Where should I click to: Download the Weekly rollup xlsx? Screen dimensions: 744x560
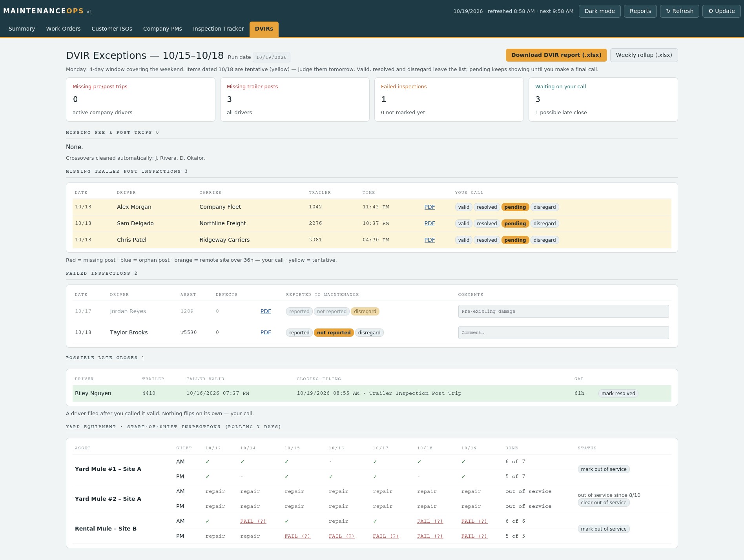644,55
